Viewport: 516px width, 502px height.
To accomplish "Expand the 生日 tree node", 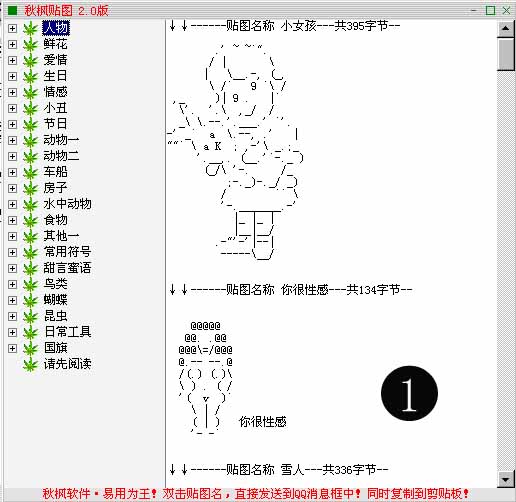I will click(12, 76).
